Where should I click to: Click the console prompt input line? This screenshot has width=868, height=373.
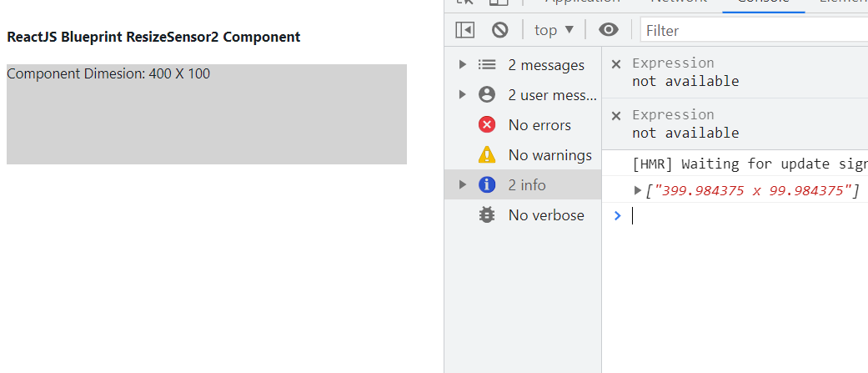742,216
